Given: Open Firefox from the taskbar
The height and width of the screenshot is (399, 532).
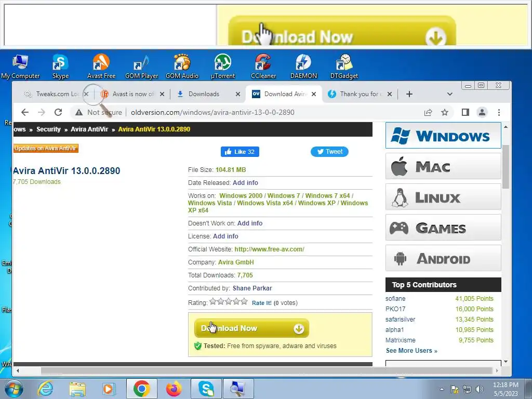Looking at the screenshot, I should [x=174, y=389].
